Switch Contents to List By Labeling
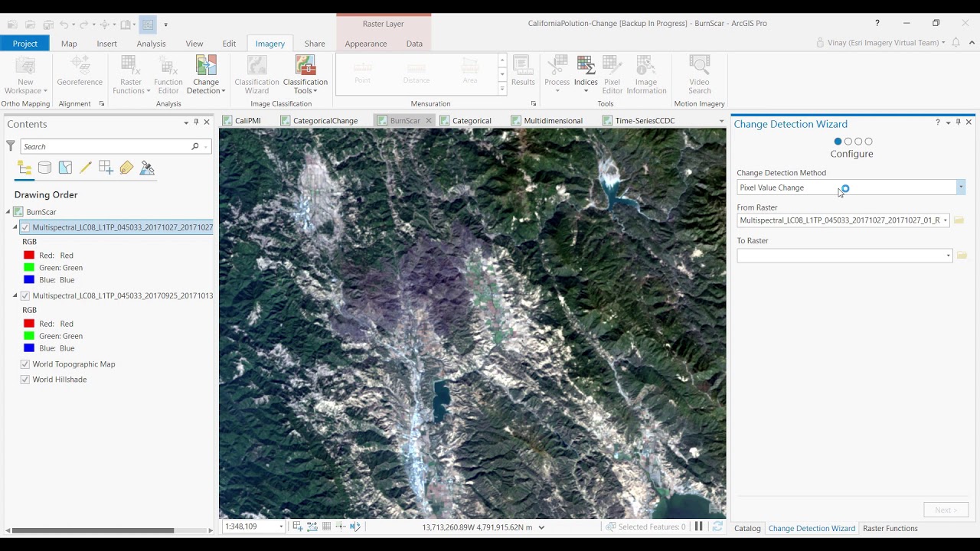 click(x=126, y=168)
